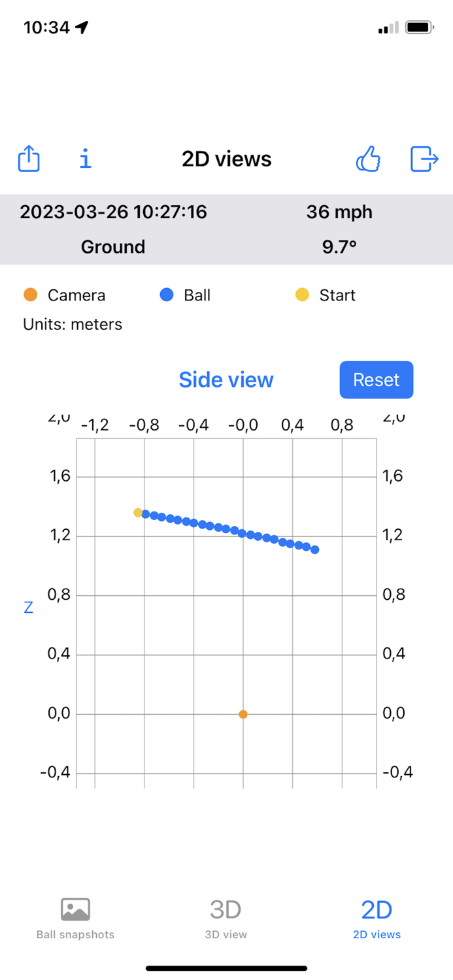
Task: Tap the Reset button
Action: point(377,380)
